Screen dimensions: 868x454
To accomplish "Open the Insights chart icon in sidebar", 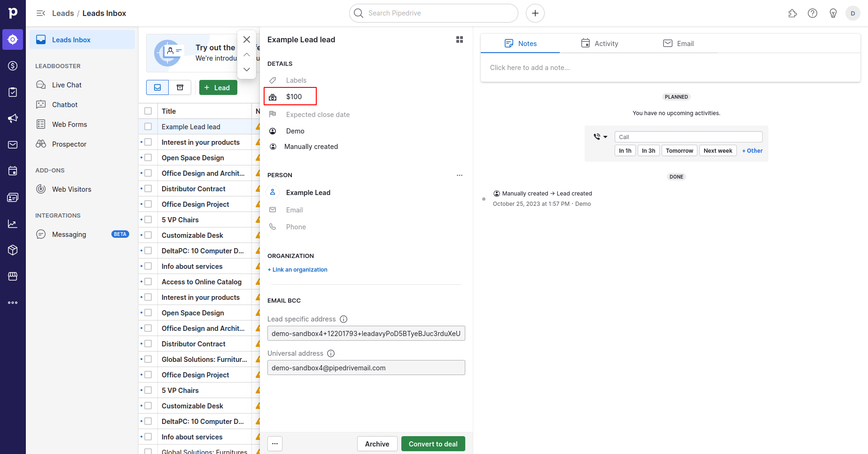I will pyautogui.click(x=13, y=224).
